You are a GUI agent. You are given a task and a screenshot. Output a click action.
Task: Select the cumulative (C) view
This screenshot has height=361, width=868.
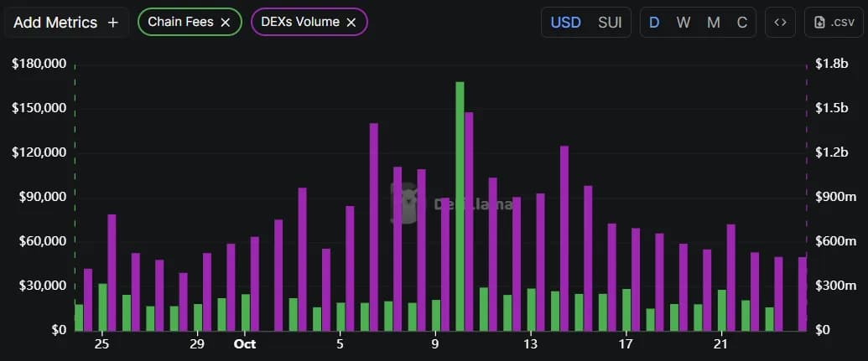point(742,23)
